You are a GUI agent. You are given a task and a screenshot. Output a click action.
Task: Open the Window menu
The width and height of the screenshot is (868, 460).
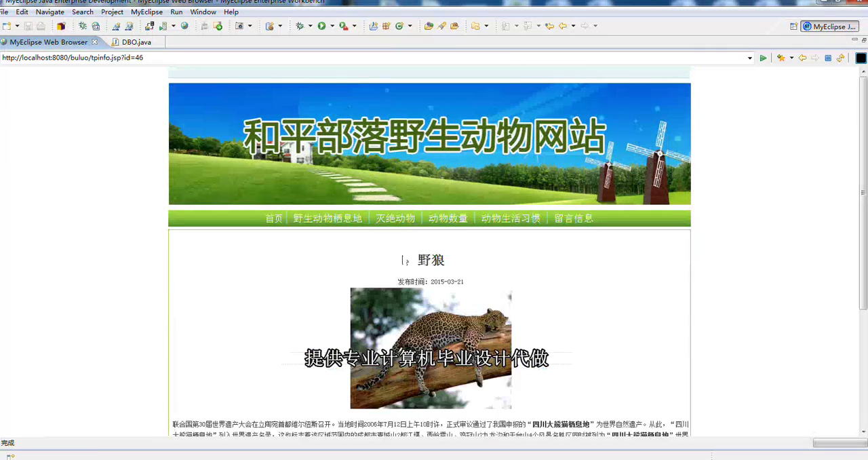(203, 12)
